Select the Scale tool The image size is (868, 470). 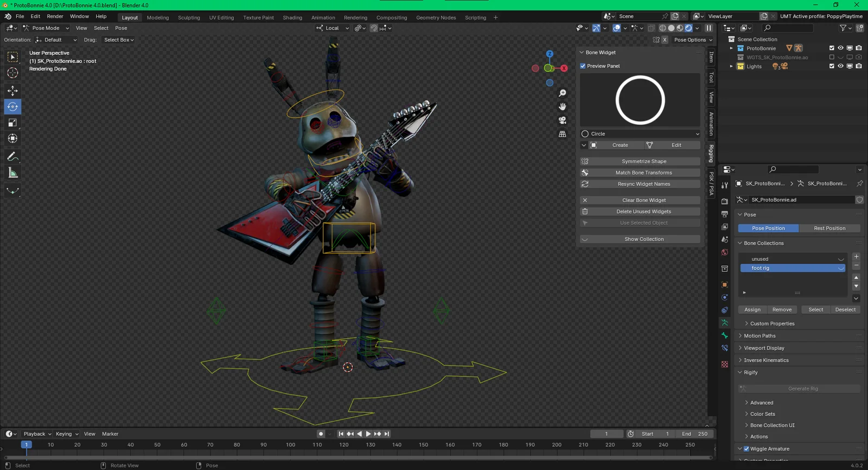12,123
